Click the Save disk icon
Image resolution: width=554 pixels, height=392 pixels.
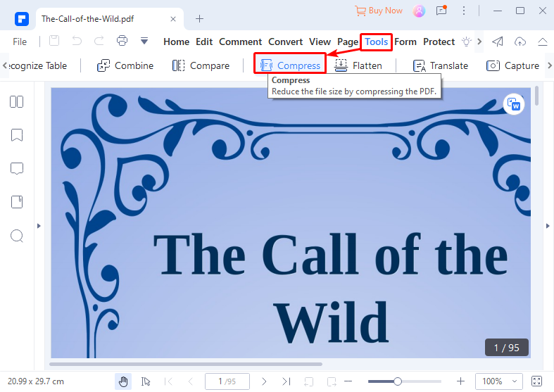(x=54, y=41)
